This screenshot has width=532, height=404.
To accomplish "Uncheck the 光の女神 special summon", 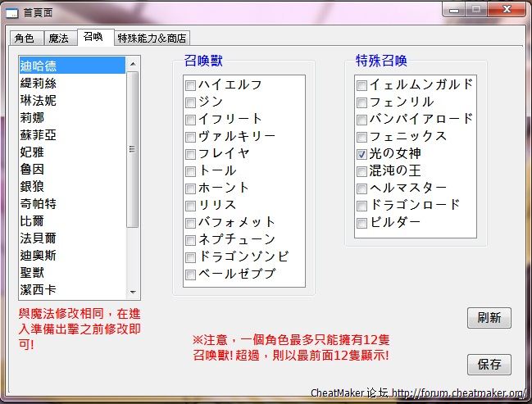I will point(361,154).
